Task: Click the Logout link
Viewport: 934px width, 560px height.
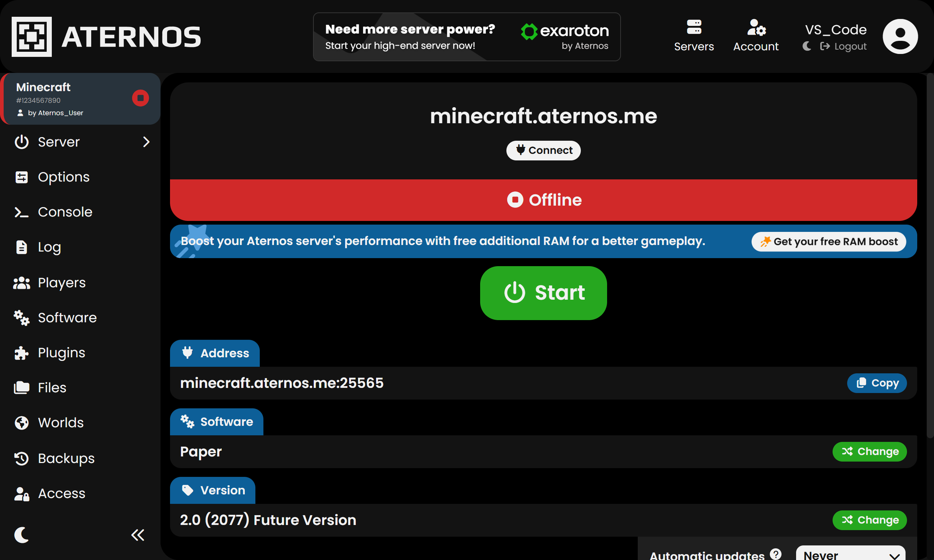Action: click(x=844, y=46)
